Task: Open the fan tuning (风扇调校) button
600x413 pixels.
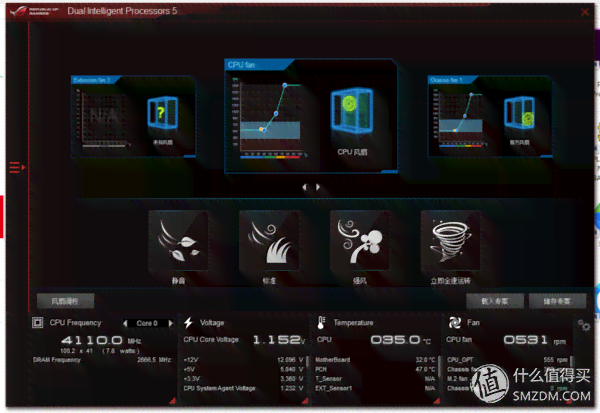Action: click(65, 301)
